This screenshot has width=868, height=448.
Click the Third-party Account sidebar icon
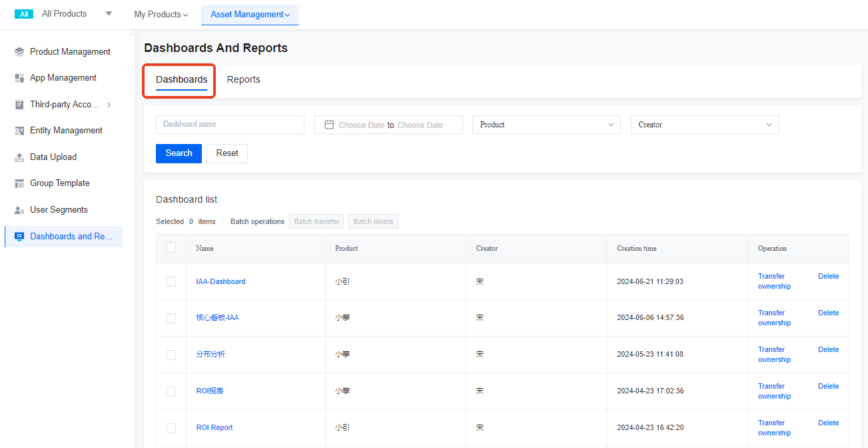tap(19, 105)
